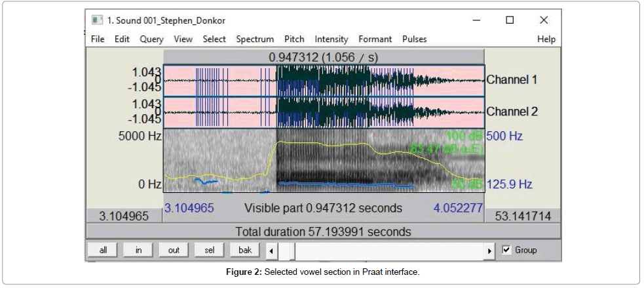Open the Help menu
This screenshot has width=644, height=288.
pos(546,39)
